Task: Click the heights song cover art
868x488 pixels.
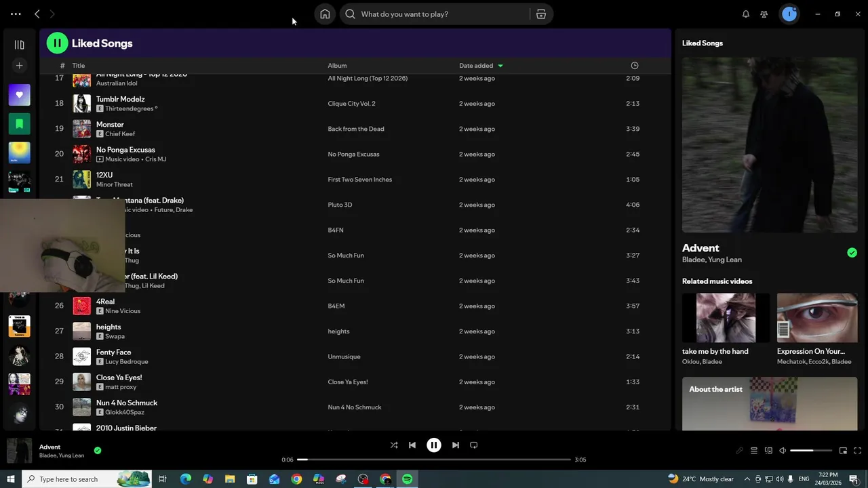Action: click(x=81, y=331)
